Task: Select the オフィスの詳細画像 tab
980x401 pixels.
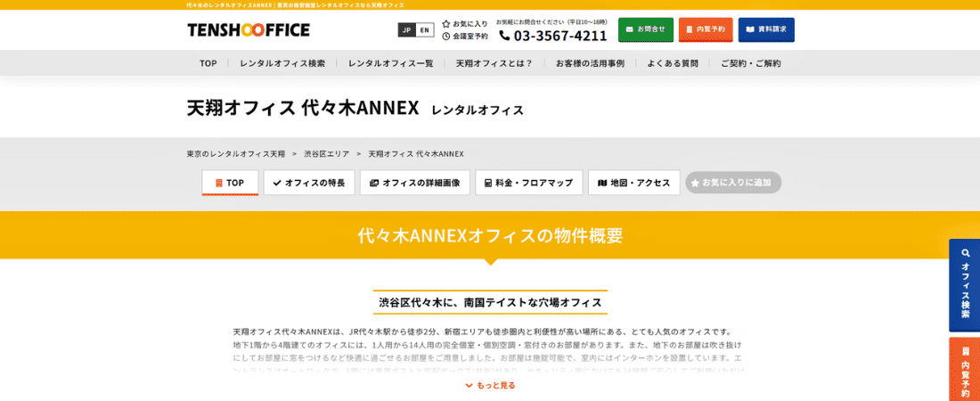Action: (414, 183)
